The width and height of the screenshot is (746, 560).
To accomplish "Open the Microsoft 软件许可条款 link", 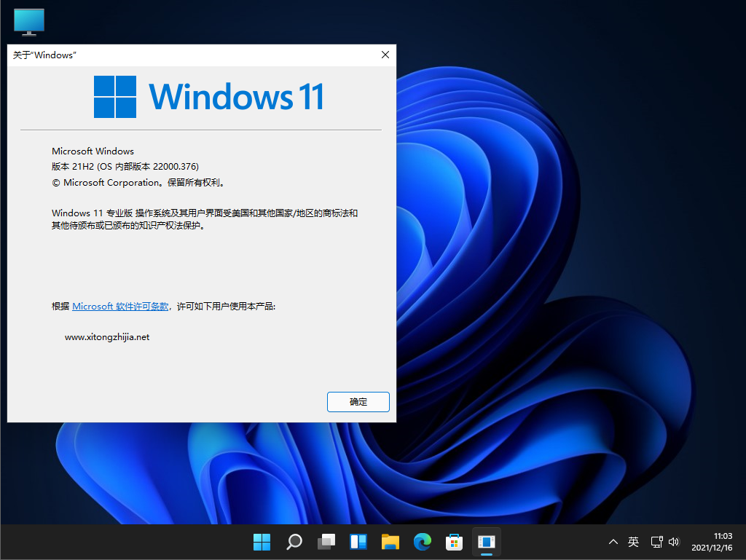I will [x=120, y=307].
